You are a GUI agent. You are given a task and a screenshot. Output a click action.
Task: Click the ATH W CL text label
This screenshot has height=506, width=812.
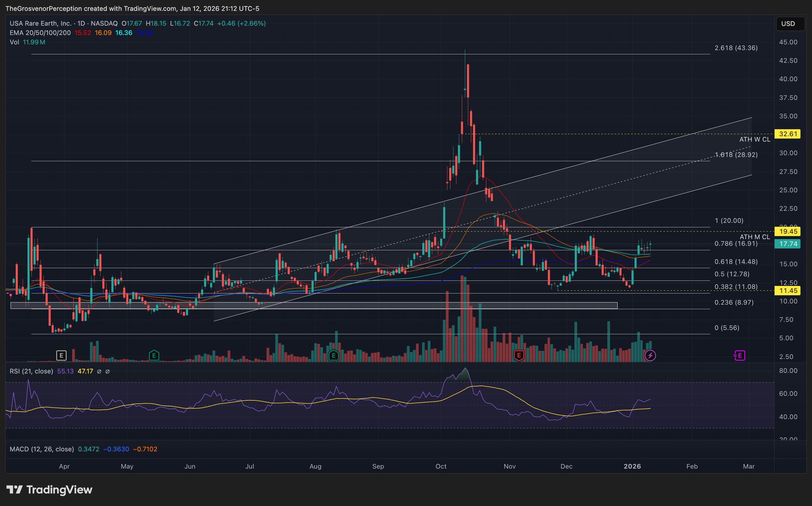[754, 140]
